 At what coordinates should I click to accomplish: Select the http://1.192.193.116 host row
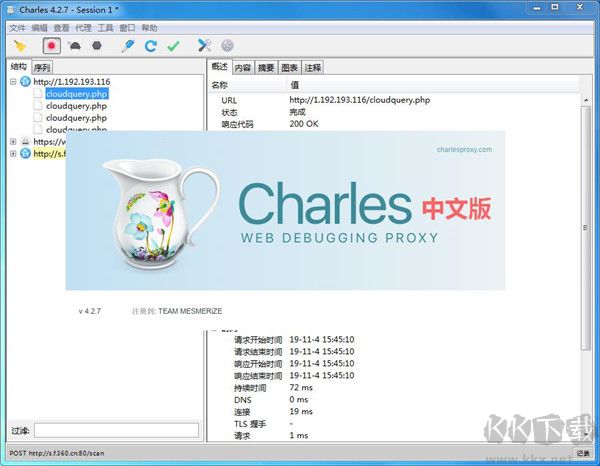pos(72,81)
